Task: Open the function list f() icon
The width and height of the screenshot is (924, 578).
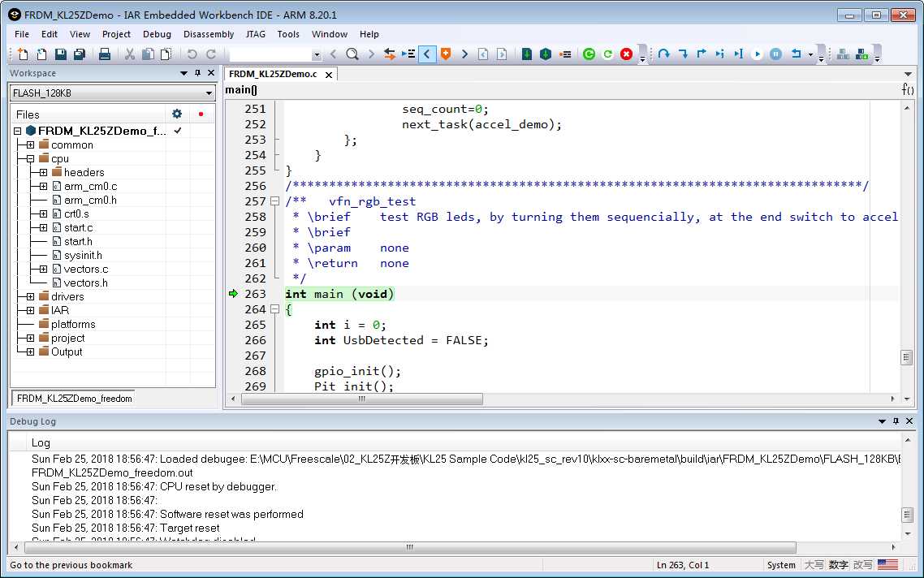Action: 908,89
